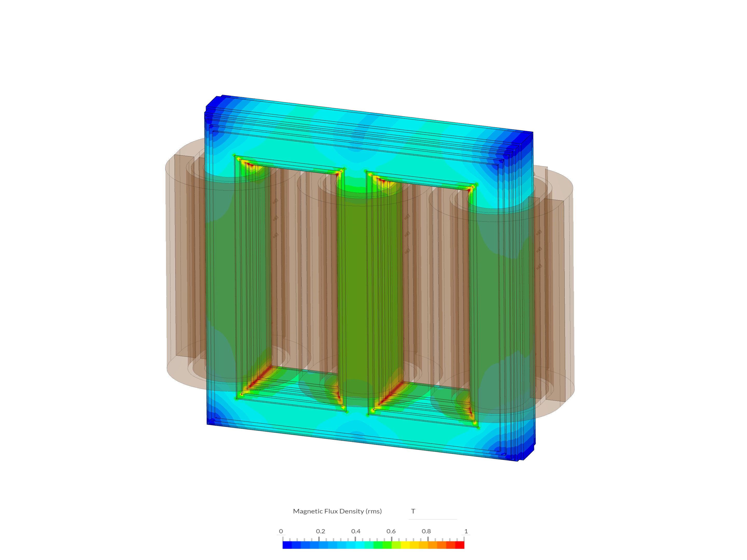Viewport: 747px width, 560px height.
Task: Pick the red end of color bar
Action: [x=460, y=545]
